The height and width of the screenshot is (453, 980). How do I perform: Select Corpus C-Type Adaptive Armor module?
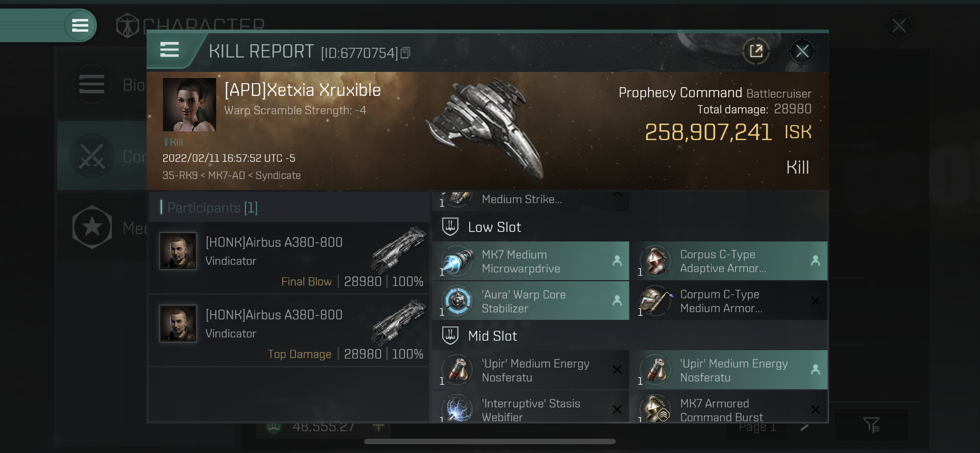coord(728,262)
